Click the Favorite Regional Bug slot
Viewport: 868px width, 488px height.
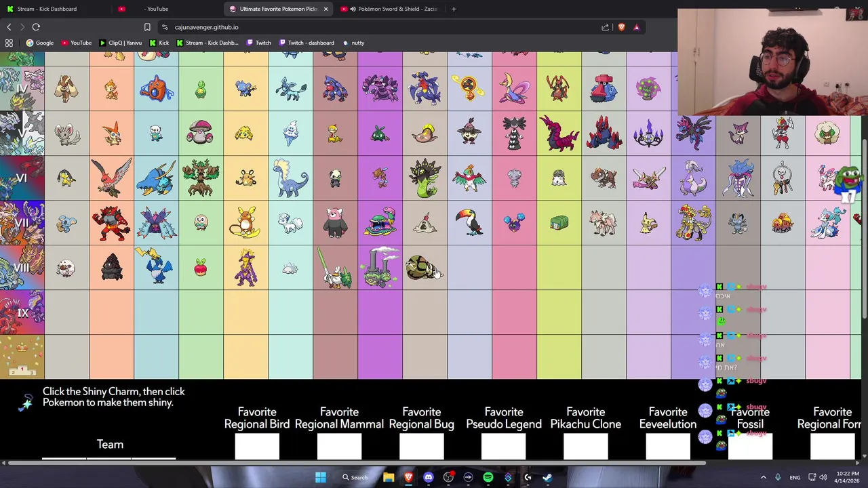[422, 447]
